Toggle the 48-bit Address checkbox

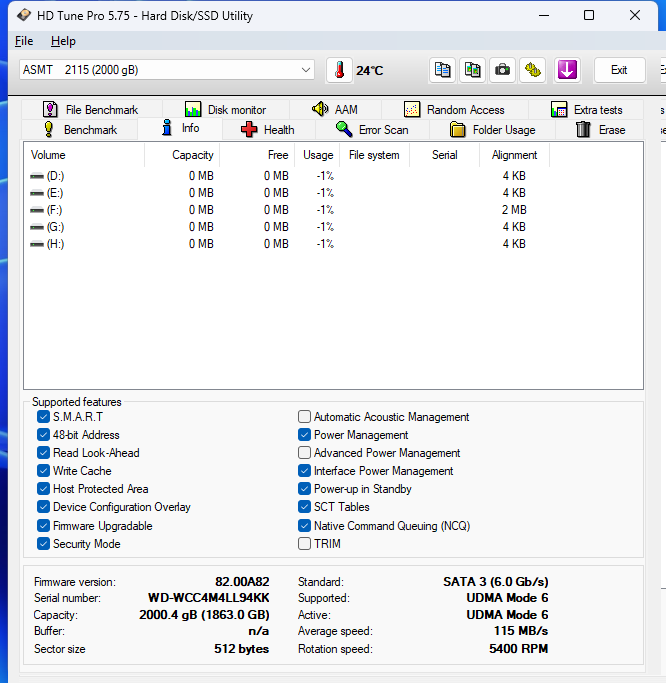(44, 435)
